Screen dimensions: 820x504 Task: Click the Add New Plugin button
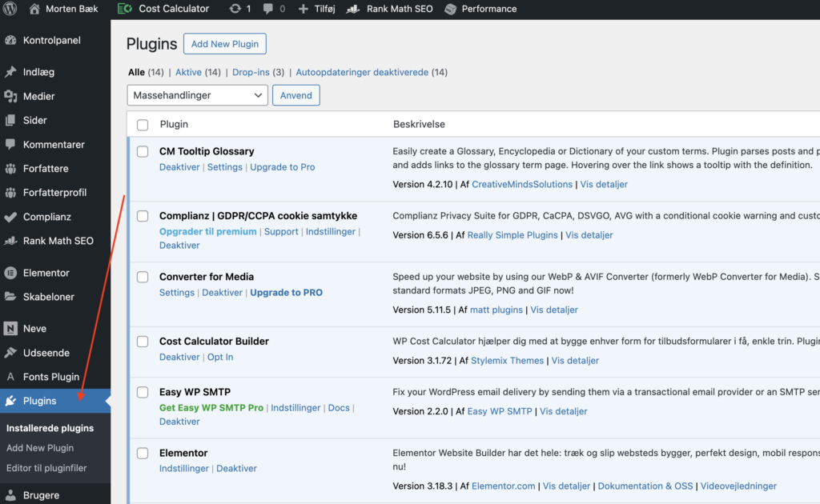click(x=225, y=44)
